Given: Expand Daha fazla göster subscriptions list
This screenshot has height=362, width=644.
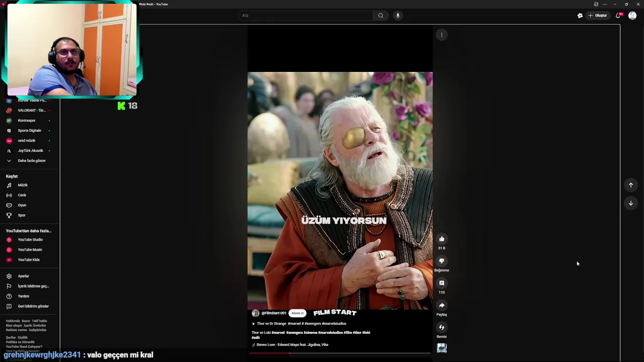Looking at the screenshot, I should pyautogui.click(x=30, y=161).
